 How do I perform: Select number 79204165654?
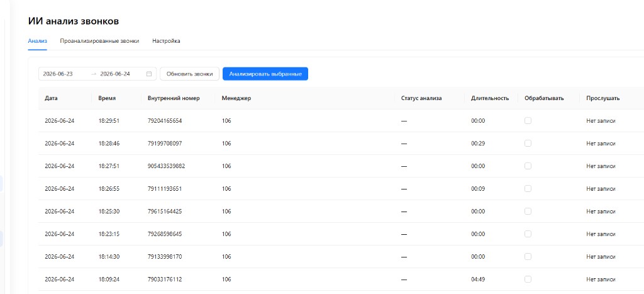(165, 121)
